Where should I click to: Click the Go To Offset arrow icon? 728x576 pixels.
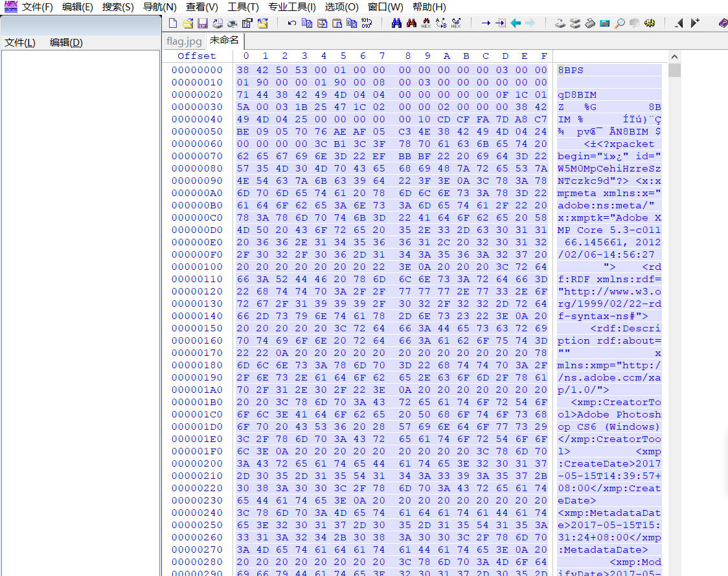(x=486, y=23)
